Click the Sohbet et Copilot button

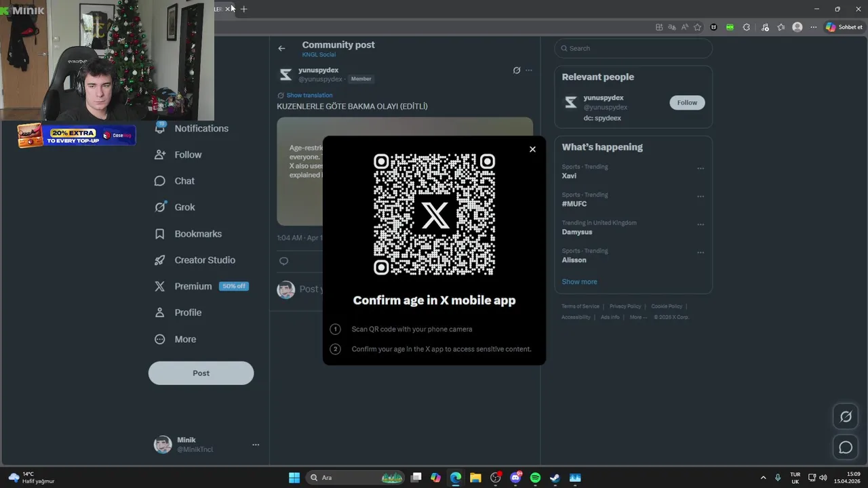[x=844, y=27]
